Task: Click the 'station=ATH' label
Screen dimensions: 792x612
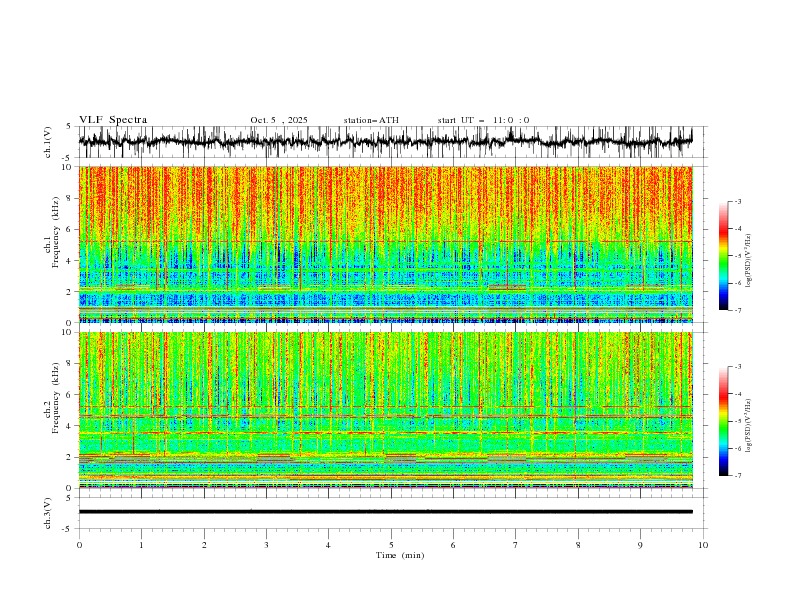Action: click(371, 120)
